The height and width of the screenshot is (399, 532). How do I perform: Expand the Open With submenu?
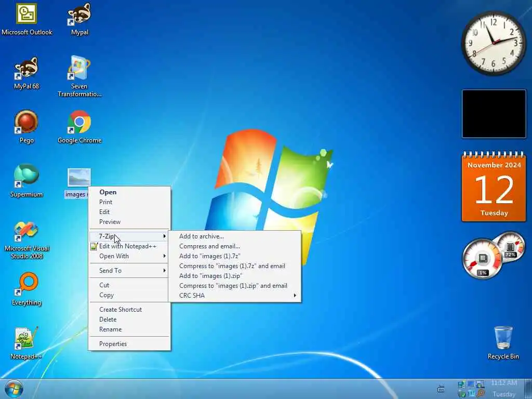point(129,256)
